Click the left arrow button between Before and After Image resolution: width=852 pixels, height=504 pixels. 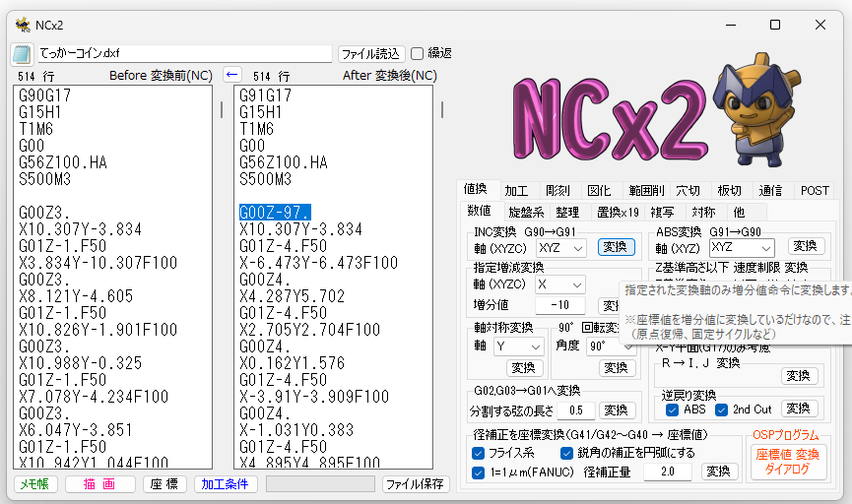[232, 75]
